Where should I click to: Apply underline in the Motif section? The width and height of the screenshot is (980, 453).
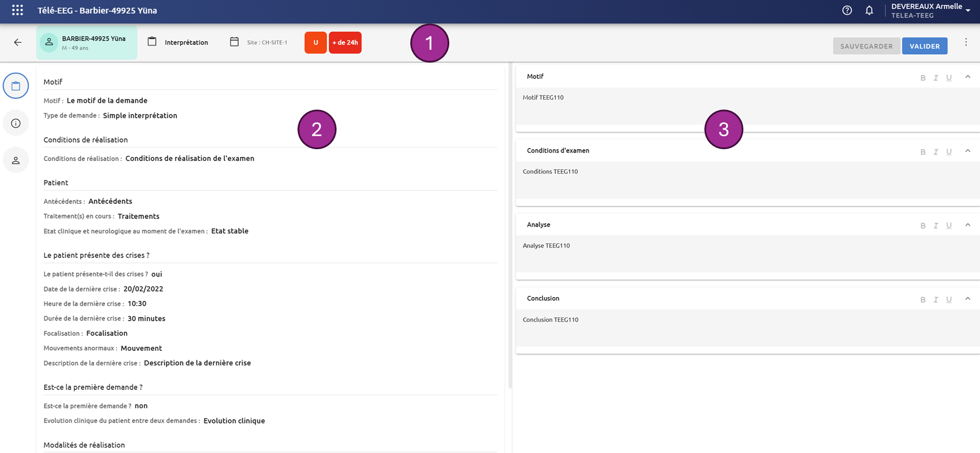tap(949, 78)
